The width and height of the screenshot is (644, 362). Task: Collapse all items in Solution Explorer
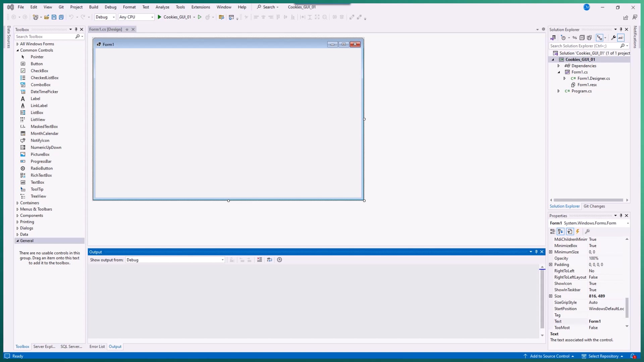[583, 38]
